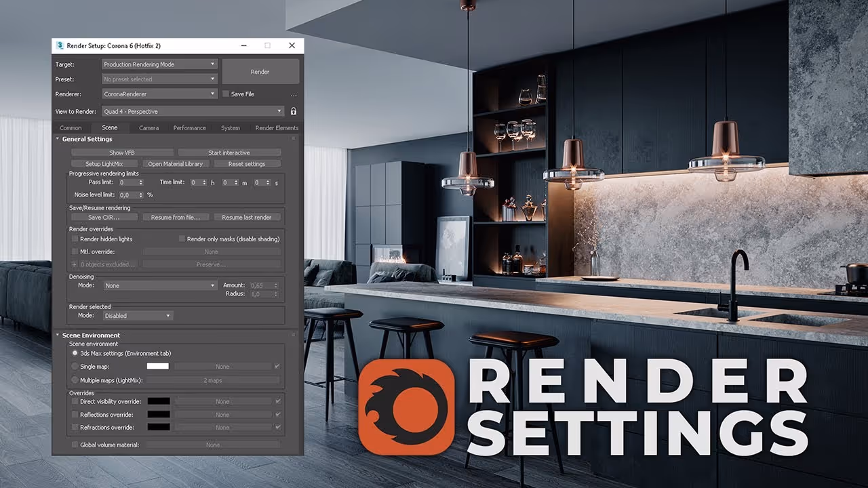Open the Render selected Mode dropdown

coord(138,315)
